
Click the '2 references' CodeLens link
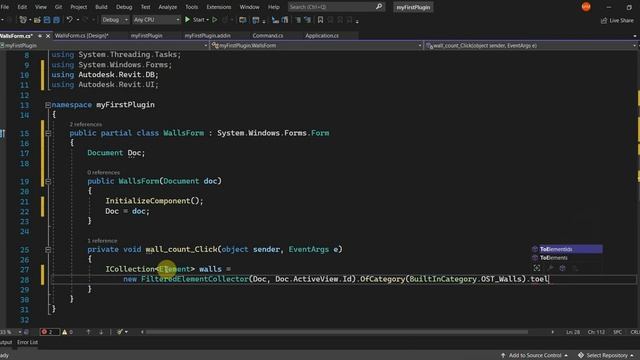(x=86, y=124)
